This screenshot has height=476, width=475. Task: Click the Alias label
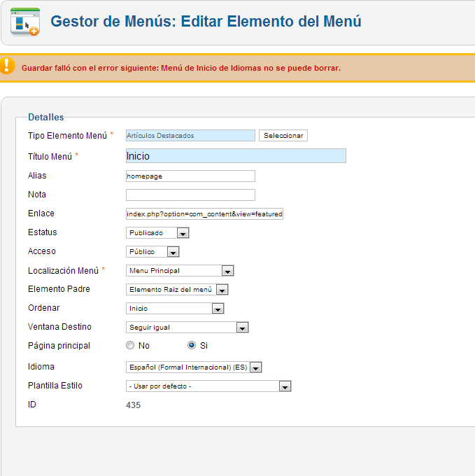(x=37, y=176)
